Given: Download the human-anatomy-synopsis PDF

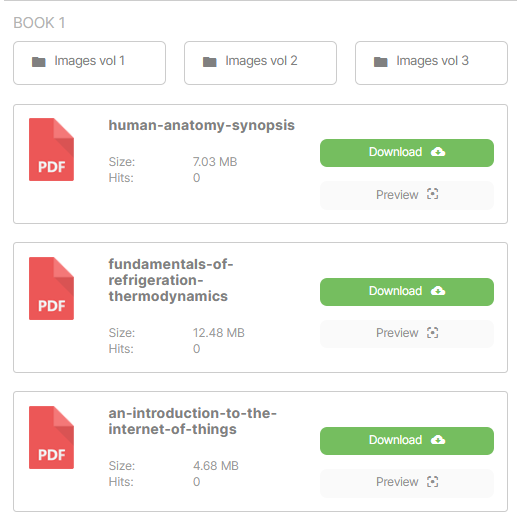Looking at the screenshot, I should click(407, 153).
